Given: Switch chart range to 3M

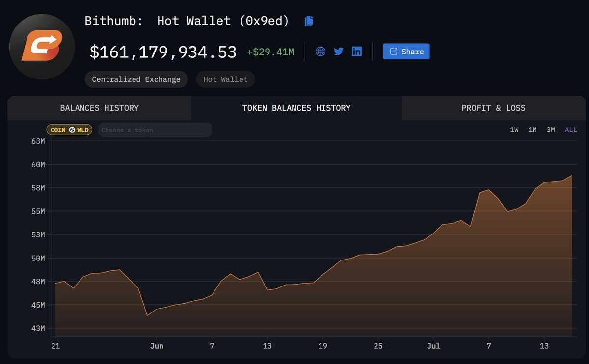Looking at the screenshot, I should coord(550,130).
